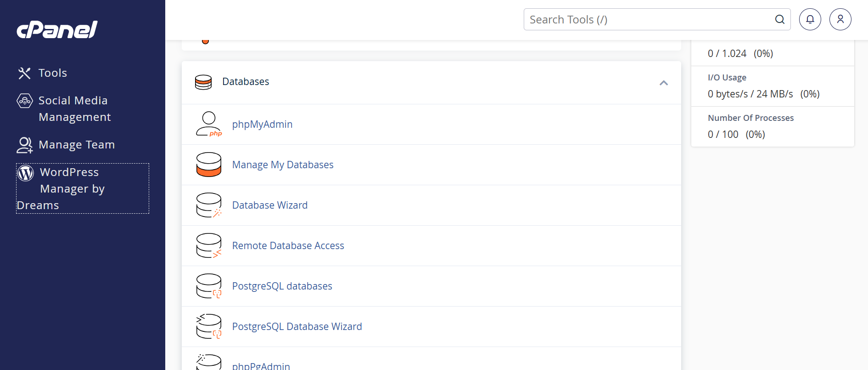This screenshot has height=370, width=868.
Task: Go to Remote Database Access link
Action: point(288,246)
